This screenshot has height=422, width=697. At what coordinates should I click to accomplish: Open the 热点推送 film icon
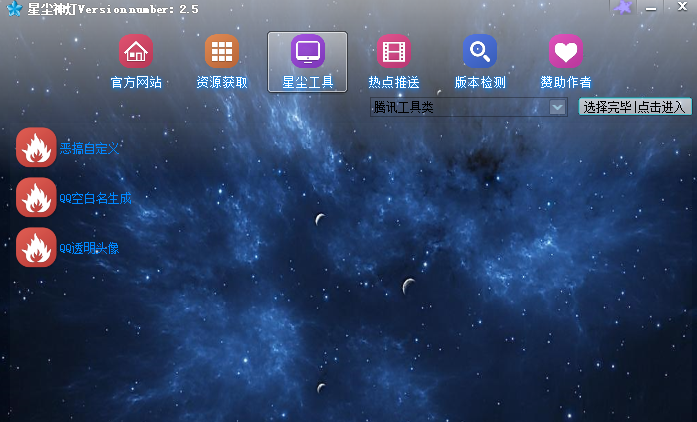point(394,51)
